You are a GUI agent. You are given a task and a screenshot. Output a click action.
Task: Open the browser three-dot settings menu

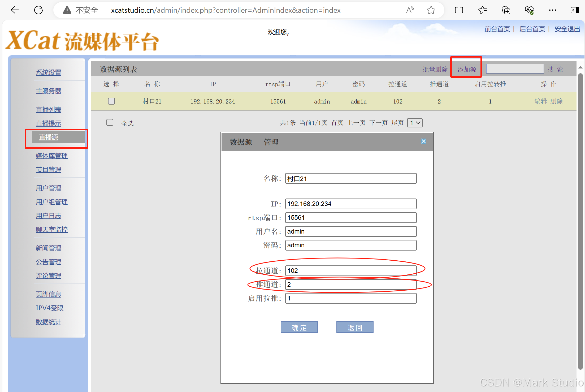point(552,10)
